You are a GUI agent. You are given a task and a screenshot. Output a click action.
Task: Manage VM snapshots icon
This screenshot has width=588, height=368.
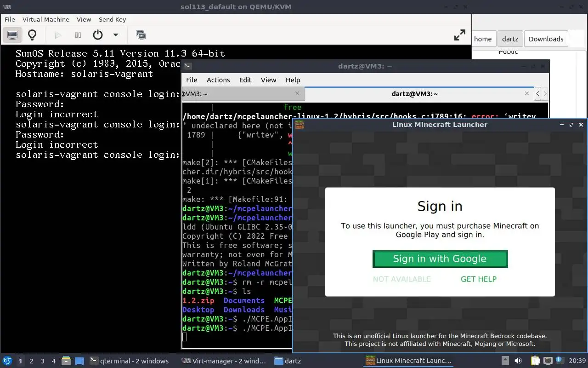(x=141, y=35)
